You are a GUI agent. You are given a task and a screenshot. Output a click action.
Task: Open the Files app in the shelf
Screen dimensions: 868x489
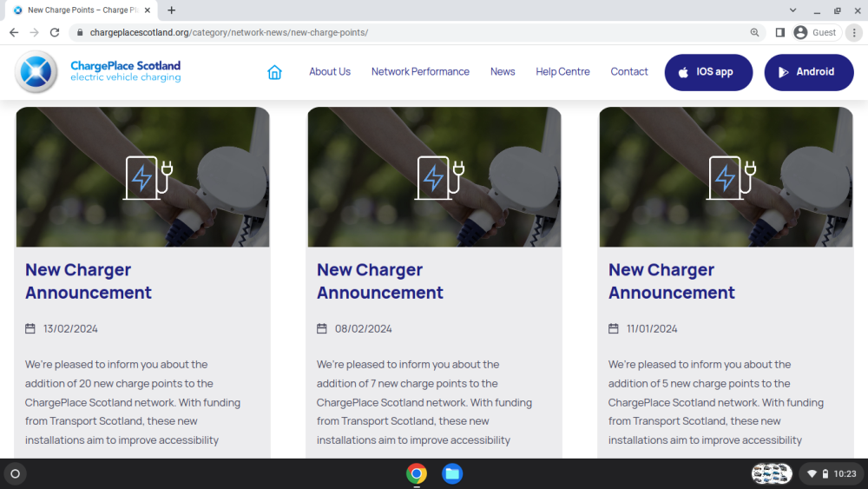(x=452, y=474)
